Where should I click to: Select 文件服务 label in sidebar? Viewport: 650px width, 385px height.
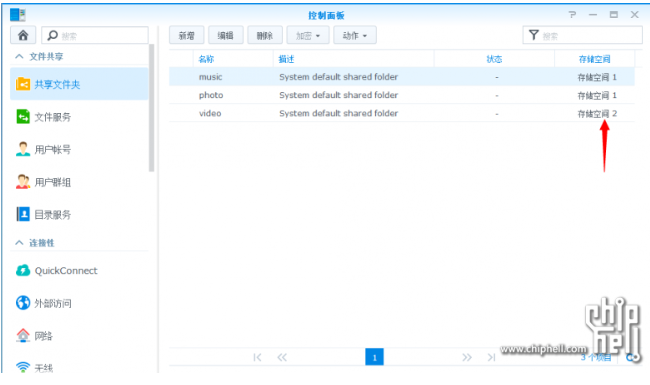coord(53,117)
